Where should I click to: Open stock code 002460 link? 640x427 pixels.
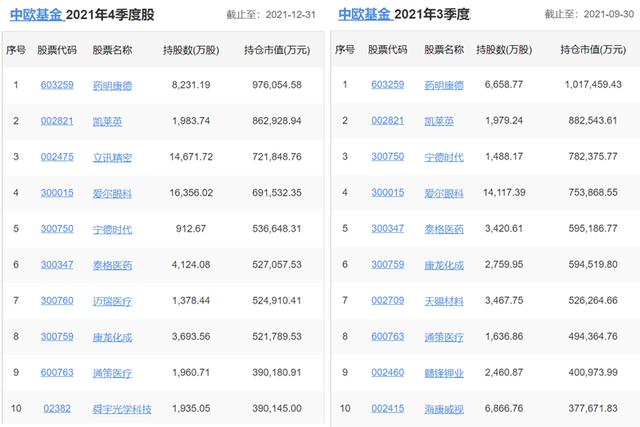[x=388, y=372]
